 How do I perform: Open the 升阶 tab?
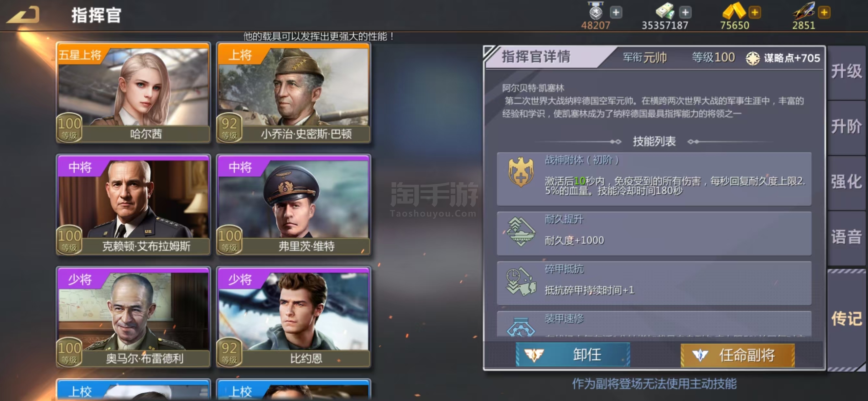click(846, 127)
